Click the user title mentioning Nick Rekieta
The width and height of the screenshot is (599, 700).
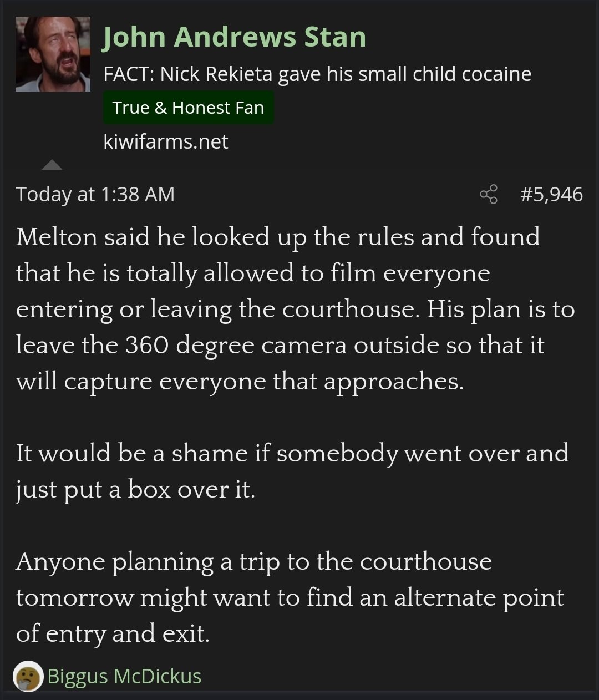pos(317,74)
